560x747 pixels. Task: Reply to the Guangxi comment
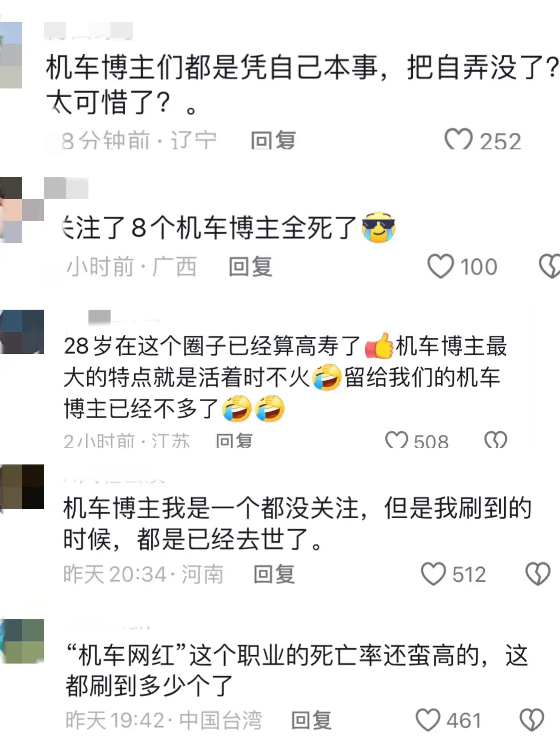click(x=250, y=266)
